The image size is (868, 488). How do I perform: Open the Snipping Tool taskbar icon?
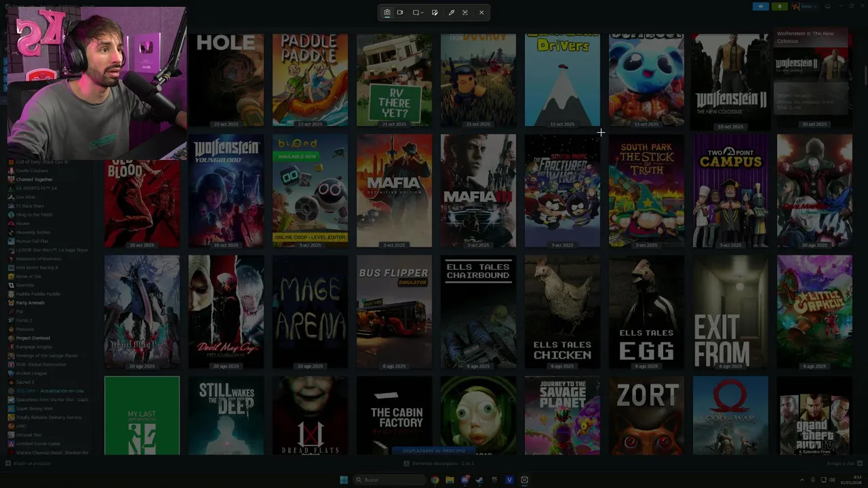(524, 480)
